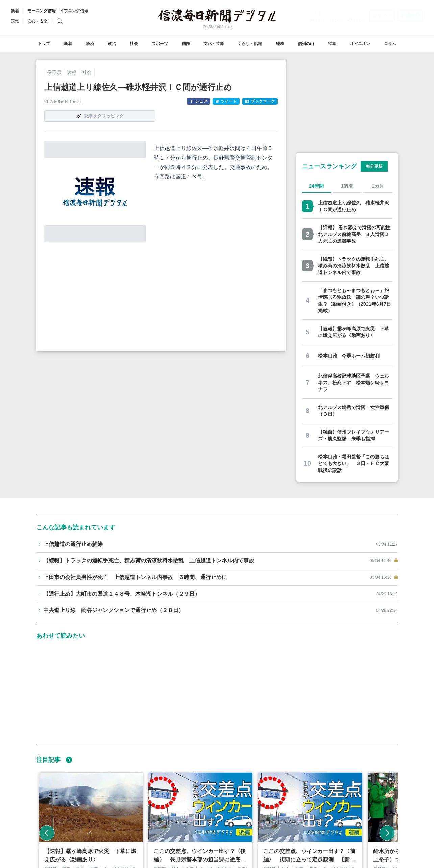This screenshot has width=434, height=868.
Task: Add Hatena bookmark with ブックマーク button
Action: pyautogui.click(x=260, y=101)
